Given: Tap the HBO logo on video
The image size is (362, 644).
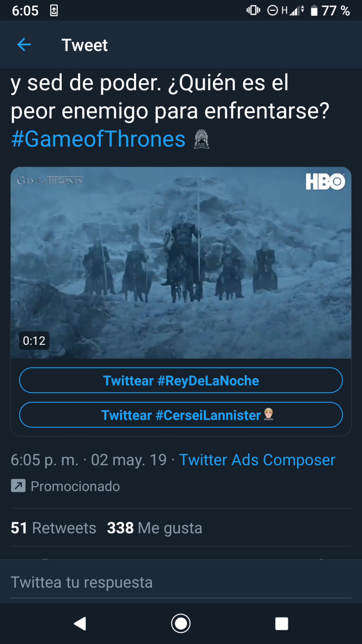Looking at the screenshot, I should 325,181.
